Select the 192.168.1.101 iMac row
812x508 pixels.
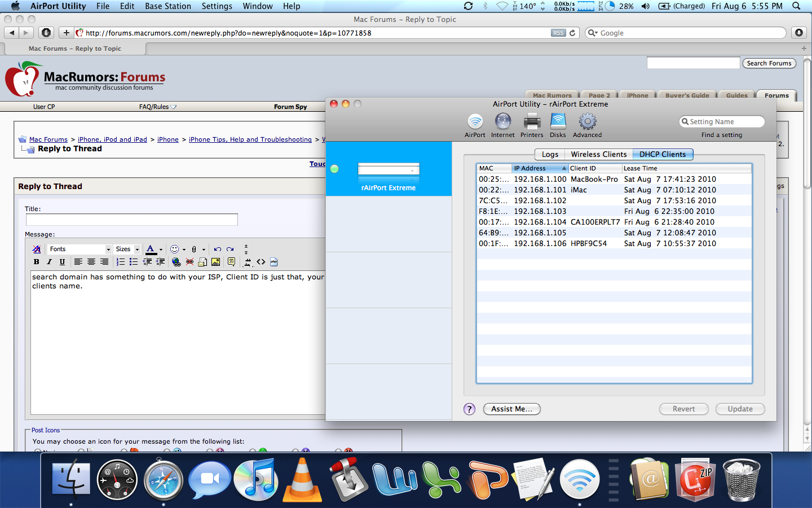pyautogui.click(x=614, y=190)
